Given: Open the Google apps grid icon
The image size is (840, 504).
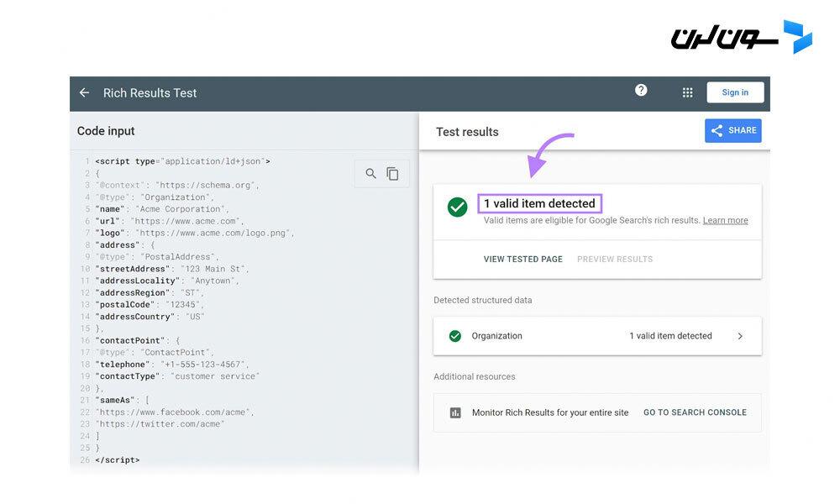Looking at the screenshot, I should [x=687, y=92].
